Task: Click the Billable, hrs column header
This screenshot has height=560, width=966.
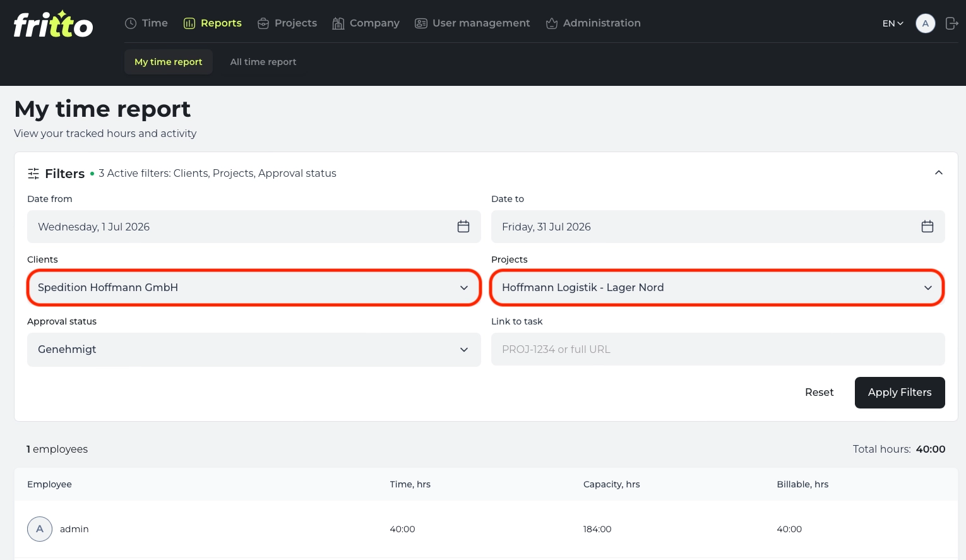Action: [802, 484]
